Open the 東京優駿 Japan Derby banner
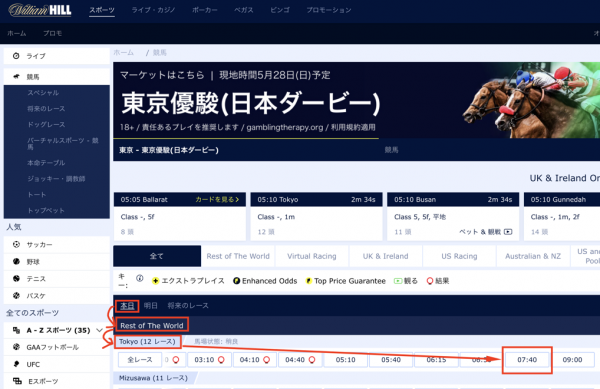The width and height of the screenshot is (600, 389). click(356, 100)
